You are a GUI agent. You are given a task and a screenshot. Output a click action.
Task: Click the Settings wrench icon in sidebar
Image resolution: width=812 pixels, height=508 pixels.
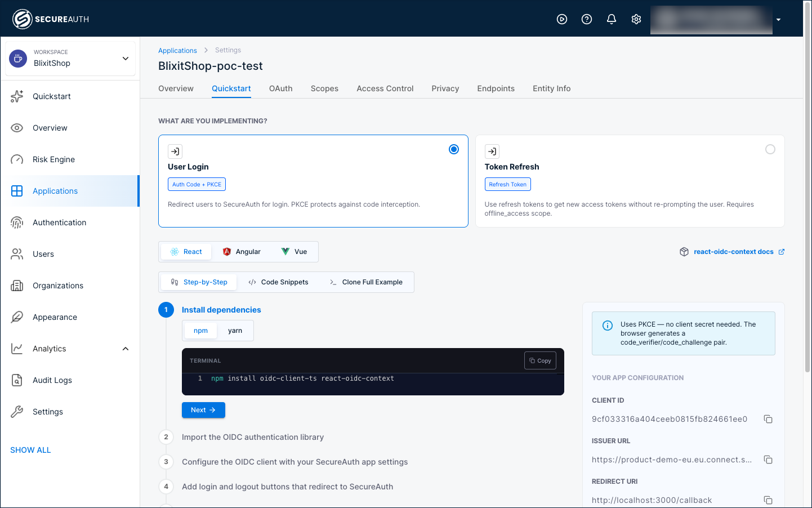pos(17,412)
